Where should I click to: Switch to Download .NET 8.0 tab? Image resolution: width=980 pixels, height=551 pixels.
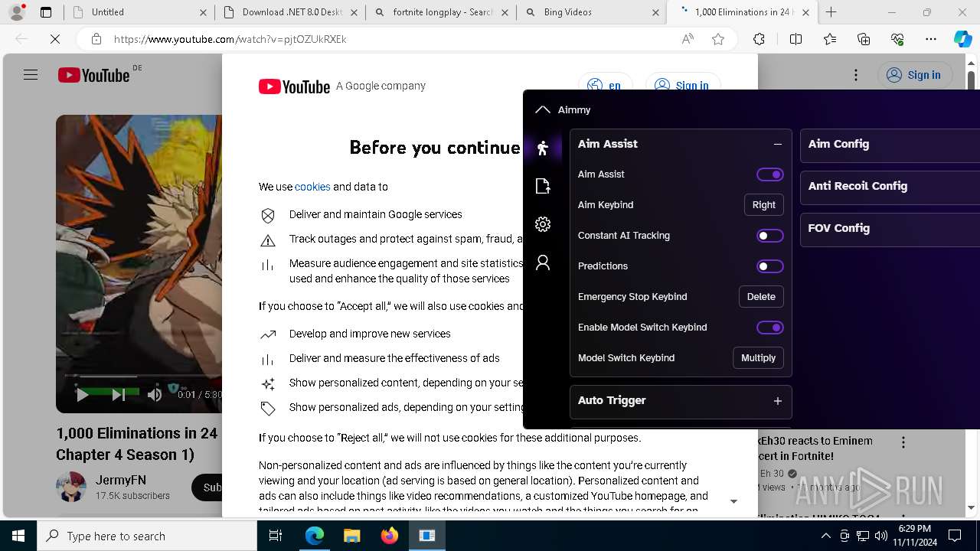(x=289, y=12)
